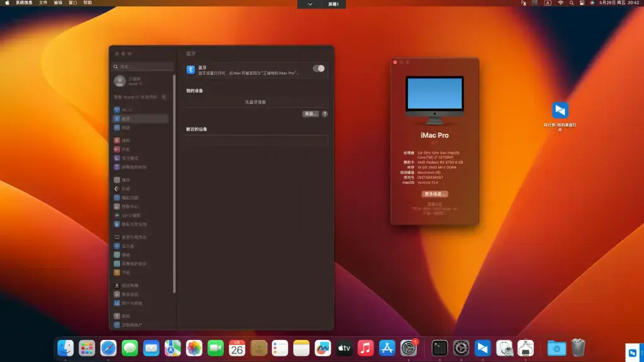
Task: Open the 帮助 menu
Action: click(87, 3)
